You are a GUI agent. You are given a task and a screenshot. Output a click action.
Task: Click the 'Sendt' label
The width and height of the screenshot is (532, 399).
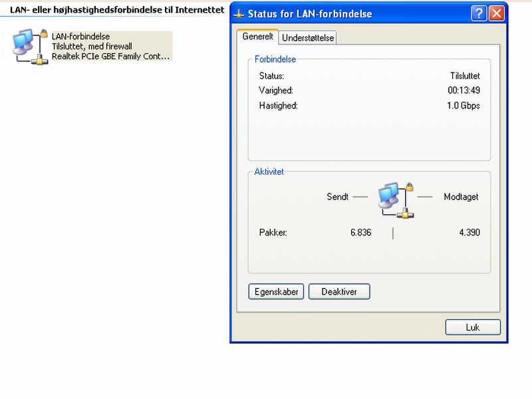[x=337, y=197]
